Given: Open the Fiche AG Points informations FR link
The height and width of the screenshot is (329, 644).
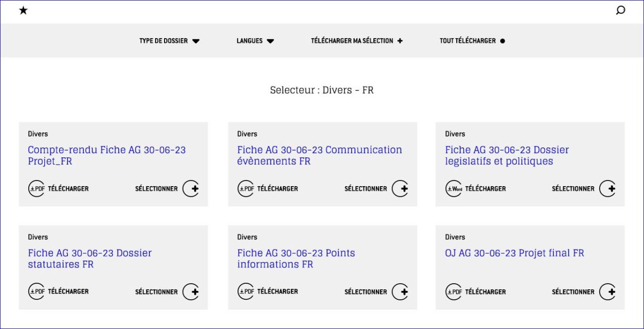Looking at the screenshot, I should [x=296, y=259].
